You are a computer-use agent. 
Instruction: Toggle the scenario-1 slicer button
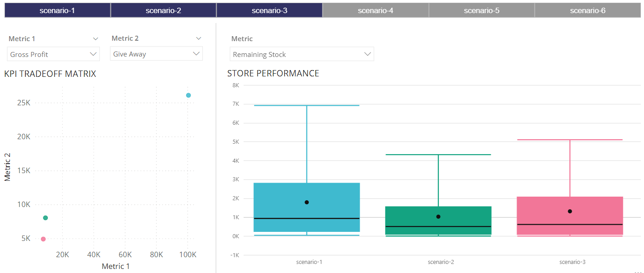57,10
